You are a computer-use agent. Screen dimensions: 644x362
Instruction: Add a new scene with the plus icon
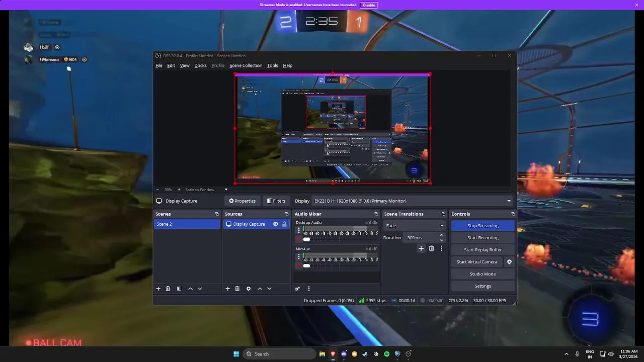point(158,289)
